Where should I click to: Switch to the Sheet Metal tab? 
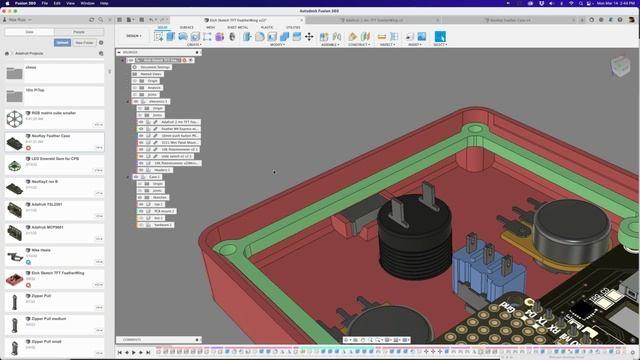(x=238, y=27)
